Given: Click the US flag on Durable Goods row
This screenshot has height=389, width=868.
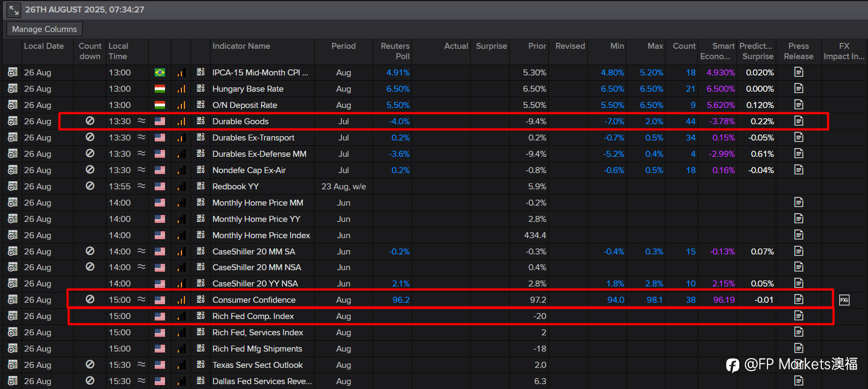Looking at the screenshot, I should (x=160, y=121).
